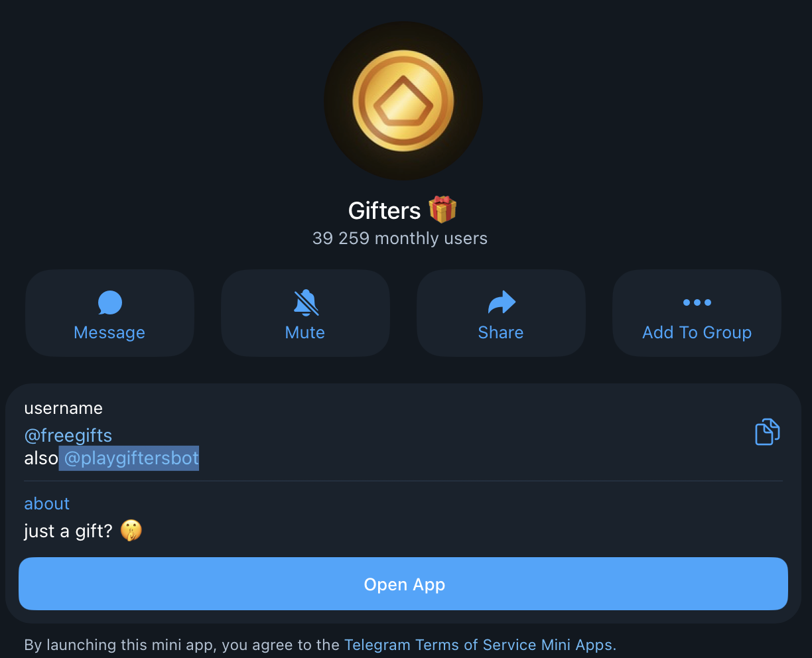Copy username with the copy icon
Image resolution: width=812 pixels, height=658 pixels.
pyautogui.click(x=767, y=432)
